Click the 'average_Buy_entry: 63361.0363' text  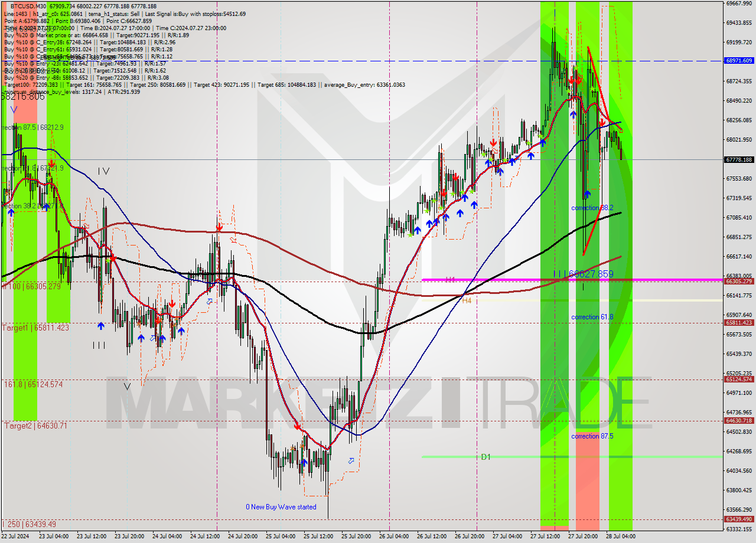click(363, 85)
